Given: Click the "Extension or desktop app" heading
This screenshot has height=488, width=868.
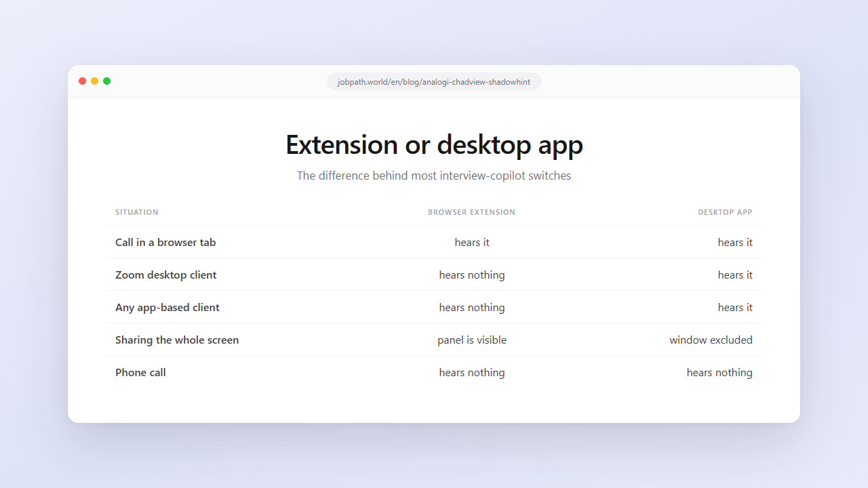Looking at the screenshot, I should [434, 144].
